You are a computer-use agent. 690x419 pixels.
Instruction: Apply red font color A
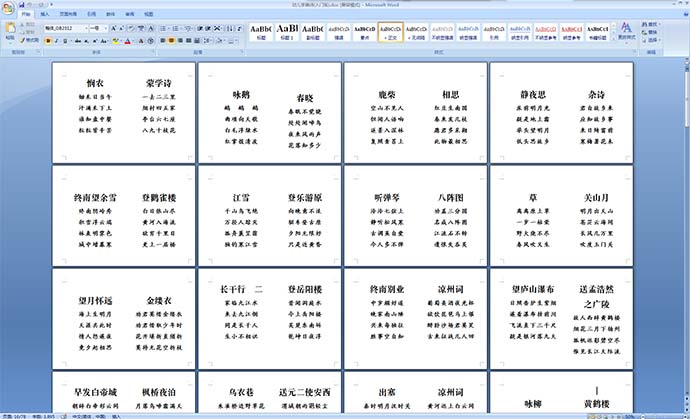tap(128, 41)
